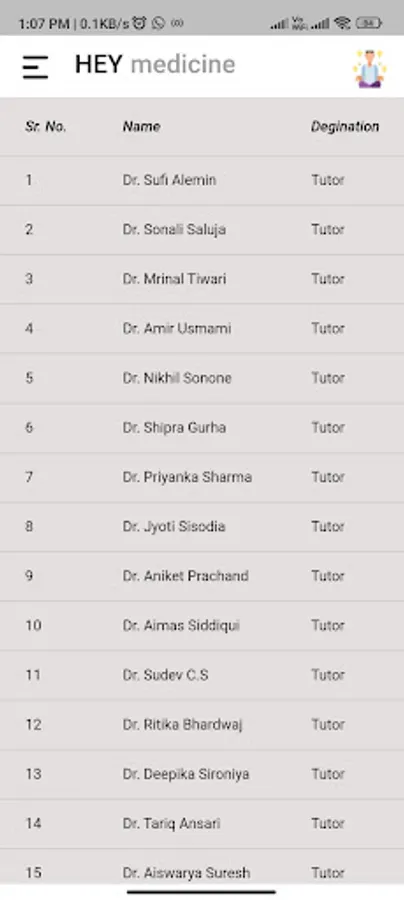Open the Dr. Sufi Alemin row
The width and height of the screenshot is (404, 900).
202,180
